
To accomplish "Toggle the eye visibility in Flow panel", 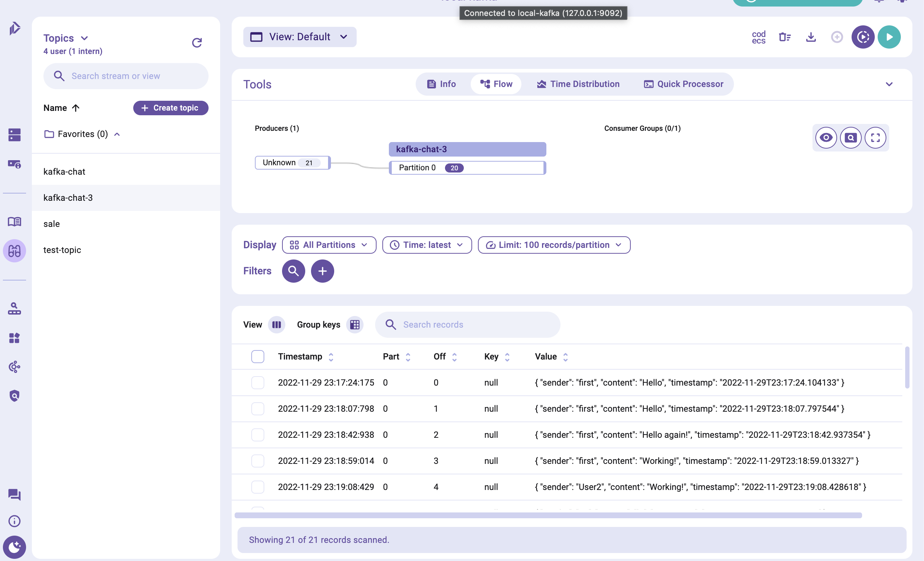I will 826,138.
